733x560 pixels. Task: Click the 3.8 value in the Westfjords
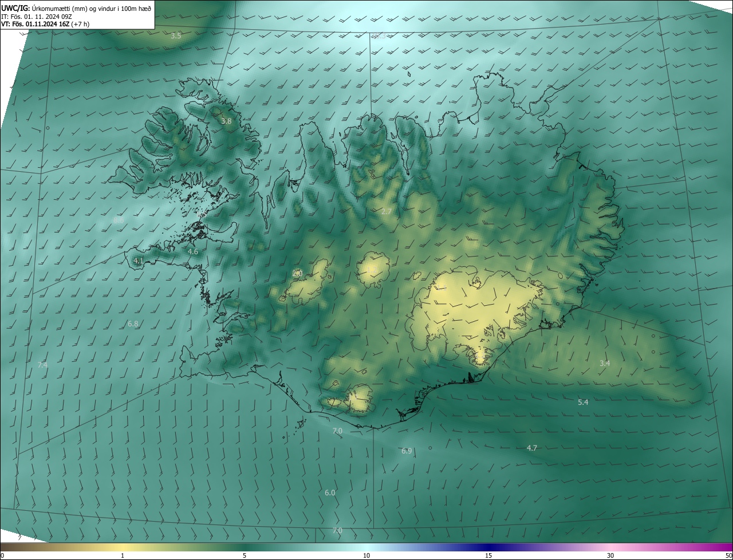(226, 121)
